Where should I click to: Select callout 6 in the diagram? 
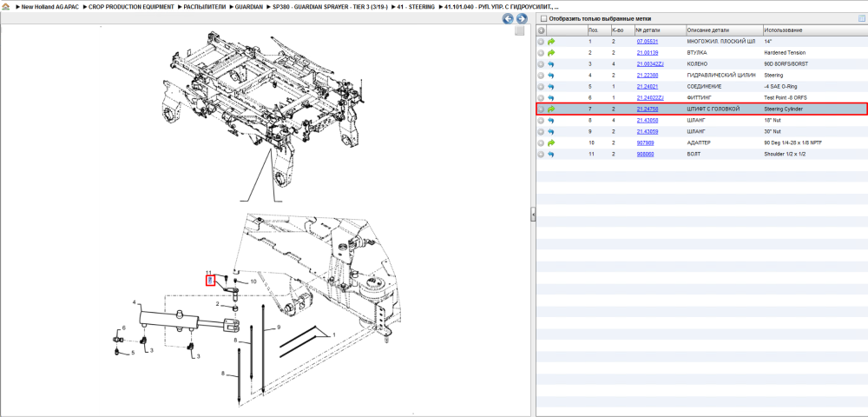[x=124, y=328]
